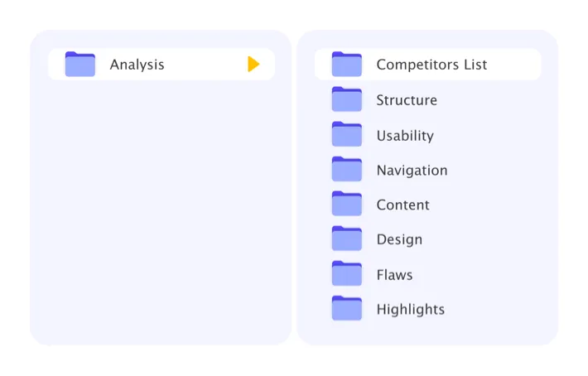Open the Design label
The height and width of the screenshot is (376, 588).
pyautogui.click(x=399, y=240)
